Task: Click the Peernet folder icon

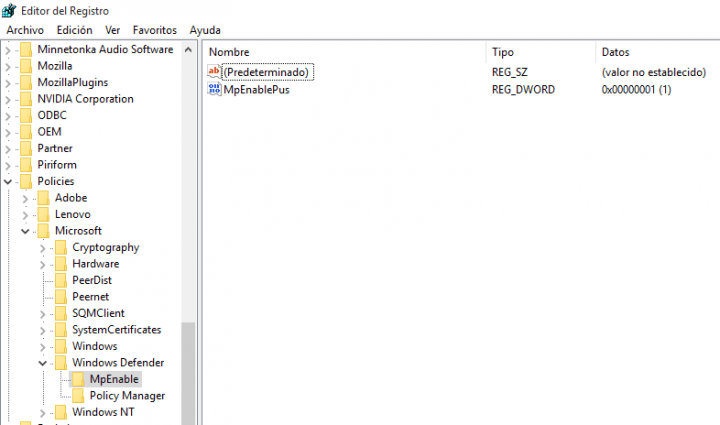Action: click(61, 297)
